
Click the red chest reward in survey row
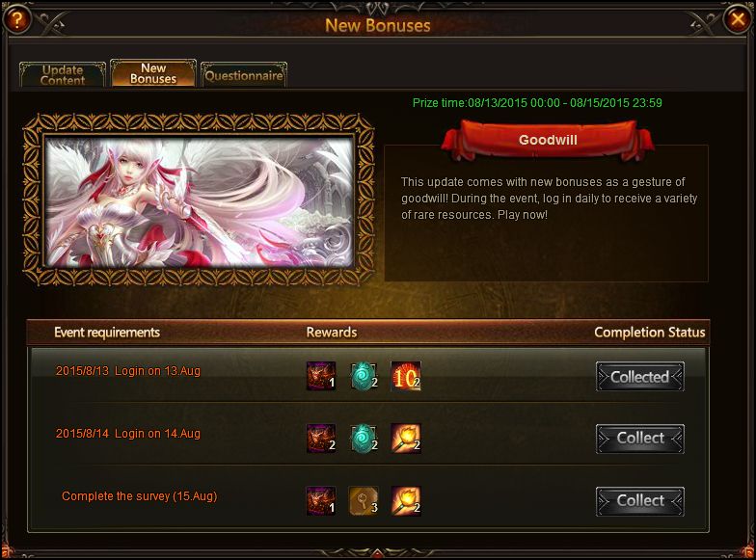coord(321,501)
